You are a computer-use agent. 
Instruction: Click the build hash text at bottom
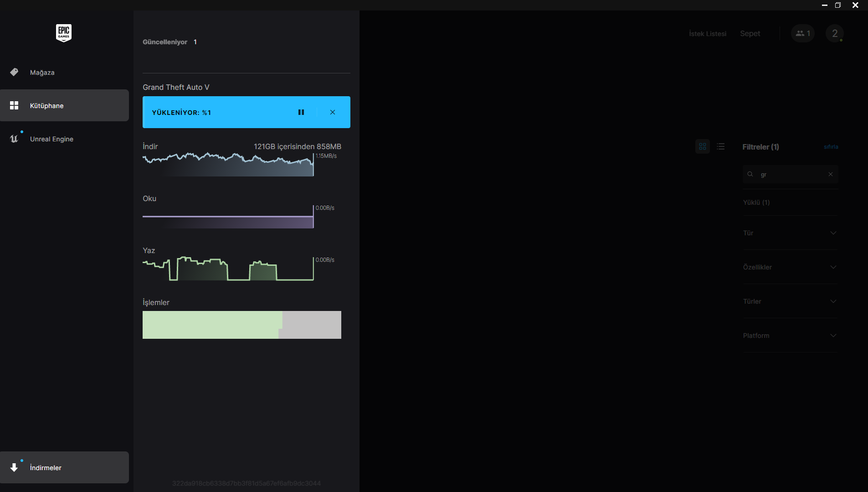247,483
